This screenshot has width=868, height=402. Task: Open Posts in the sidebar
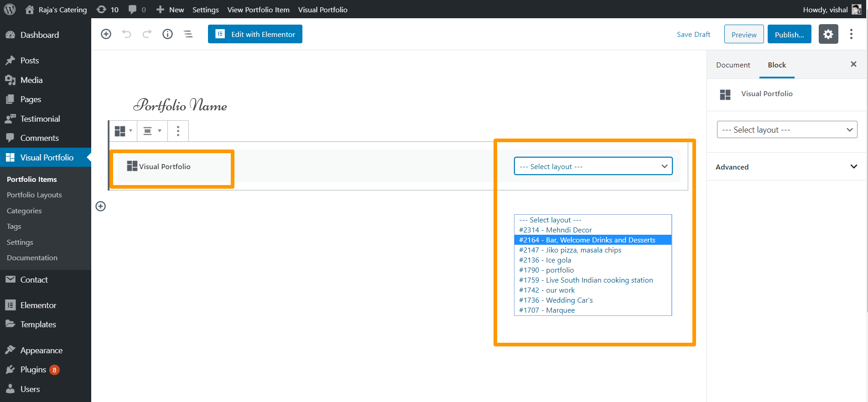[46, 60]
